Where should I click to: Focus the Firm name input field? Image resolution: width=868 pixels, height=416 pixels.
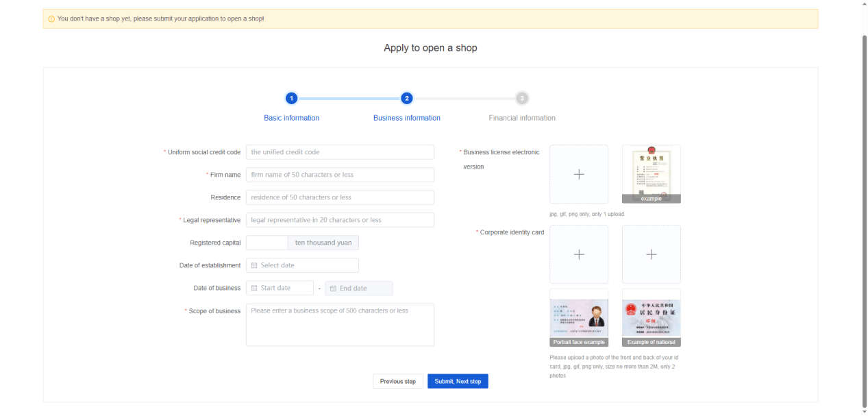pyautogui.click(x=340, y=175)
